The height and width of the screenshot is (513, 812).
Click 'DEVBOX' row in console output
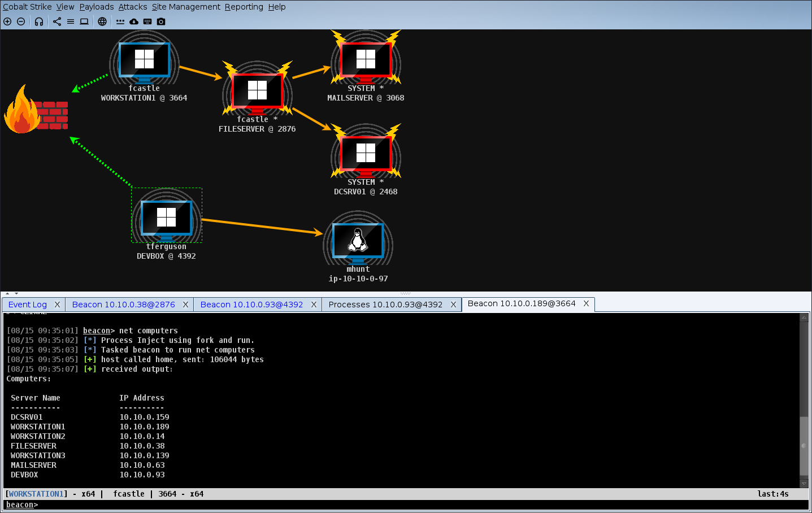pos(88,475)
